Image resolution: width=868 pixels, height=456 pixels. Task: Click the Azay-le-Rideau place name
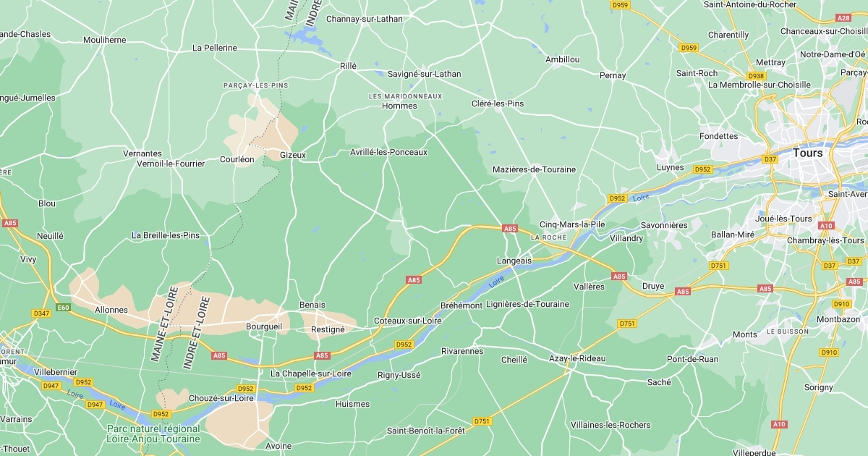[x=577, y=359]
